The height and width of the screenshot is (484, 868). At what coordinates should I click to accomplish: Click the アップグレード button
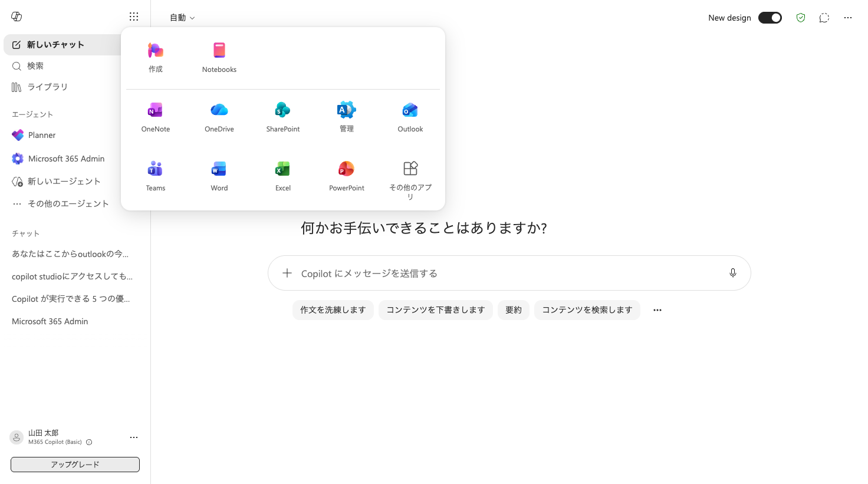point(75,465)
